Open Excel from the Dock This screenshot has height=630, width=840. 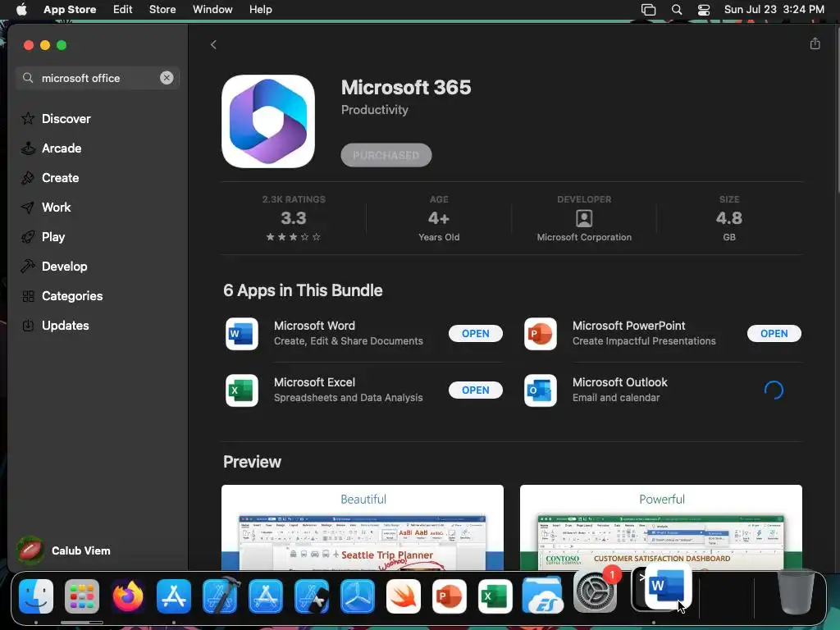495,596
